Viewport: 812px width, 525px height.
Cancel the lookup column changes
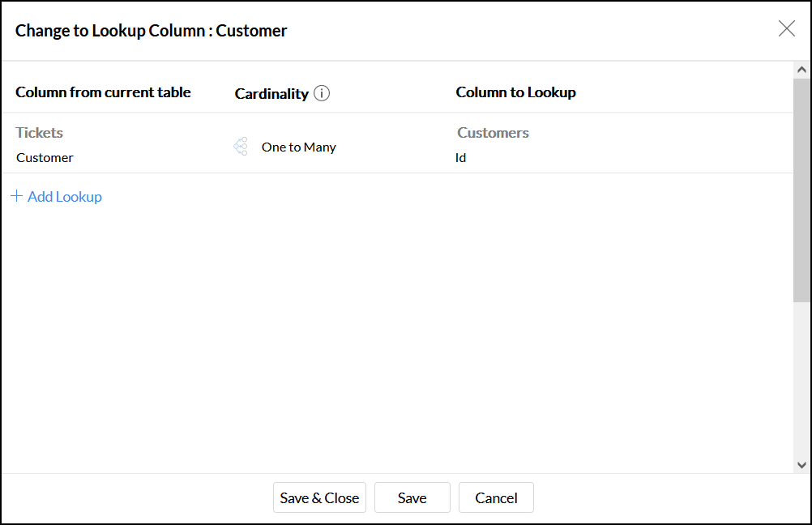496,498
